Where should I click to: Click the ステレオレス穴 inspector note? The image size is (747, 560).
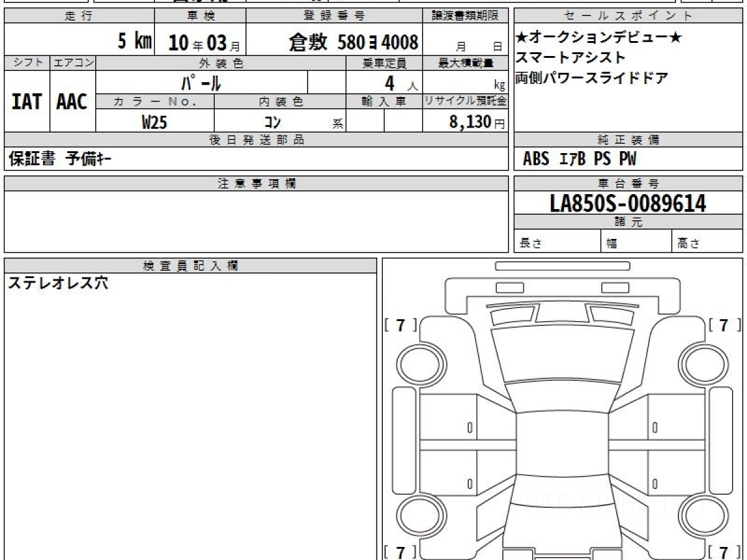(x=58, y=283)
